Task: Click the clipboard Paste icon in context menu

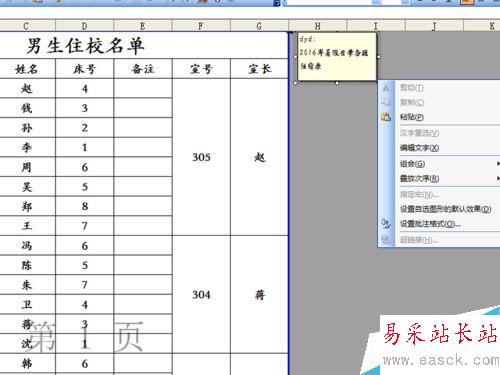Action: 386,117
